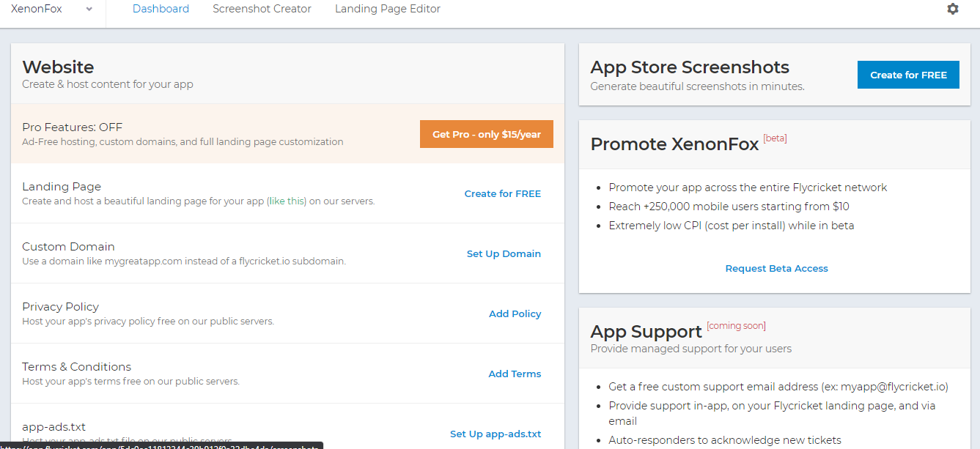Click Add Policy link
980x449 pixels.
515,314
